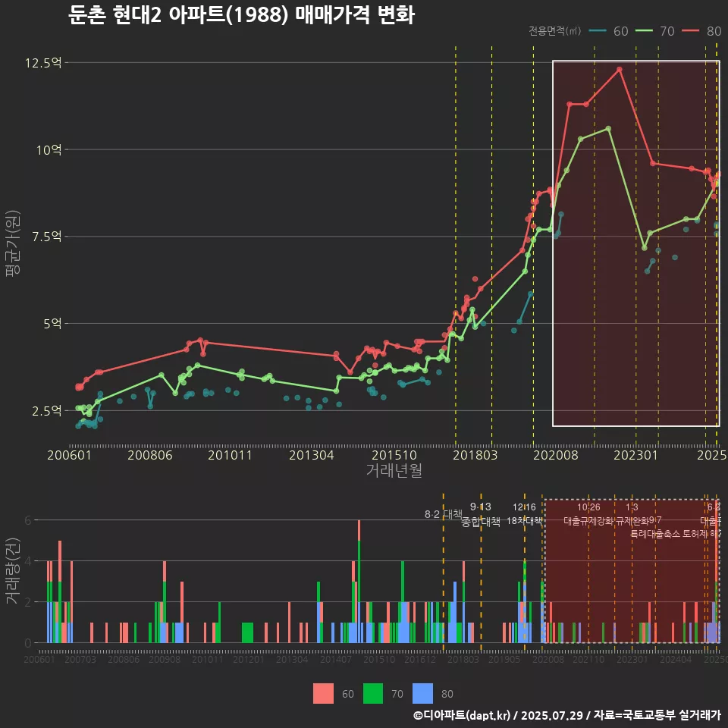Select 202404 on the volume chart x-axis
728x728 pixels.
tap(676, 659)
